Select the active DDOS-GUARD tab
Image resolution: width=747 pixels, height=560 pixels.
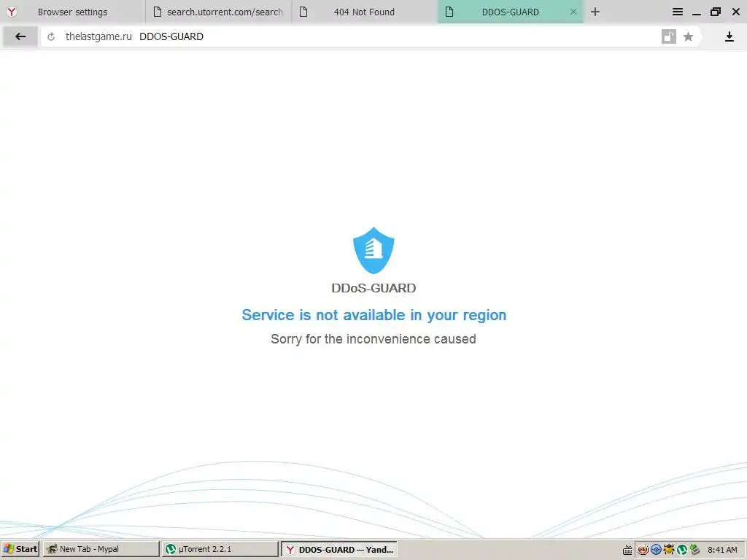click(510, 12)
